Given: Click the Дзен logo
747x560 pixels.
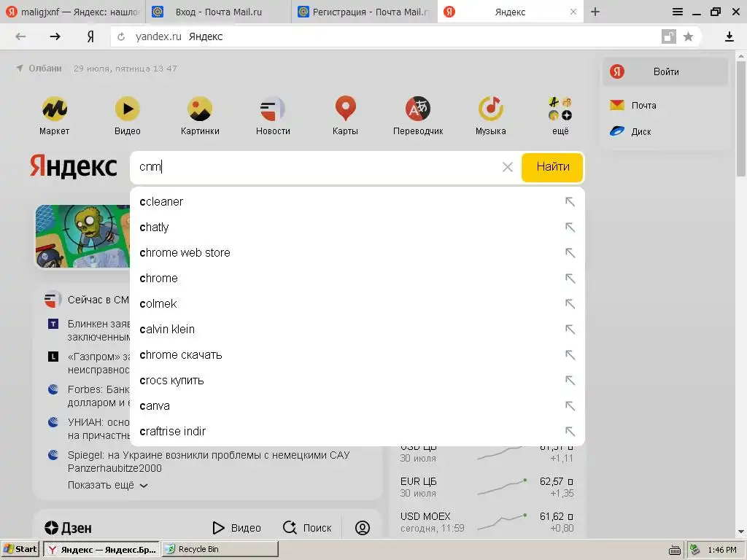Looking at the screenshot, I should point(68,528).
